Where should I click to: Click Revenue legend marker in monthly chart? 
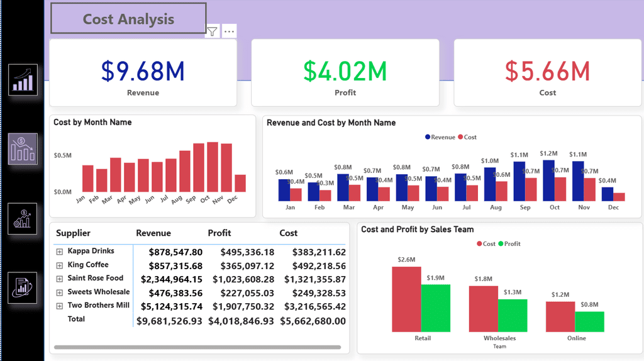click(428, 137)
